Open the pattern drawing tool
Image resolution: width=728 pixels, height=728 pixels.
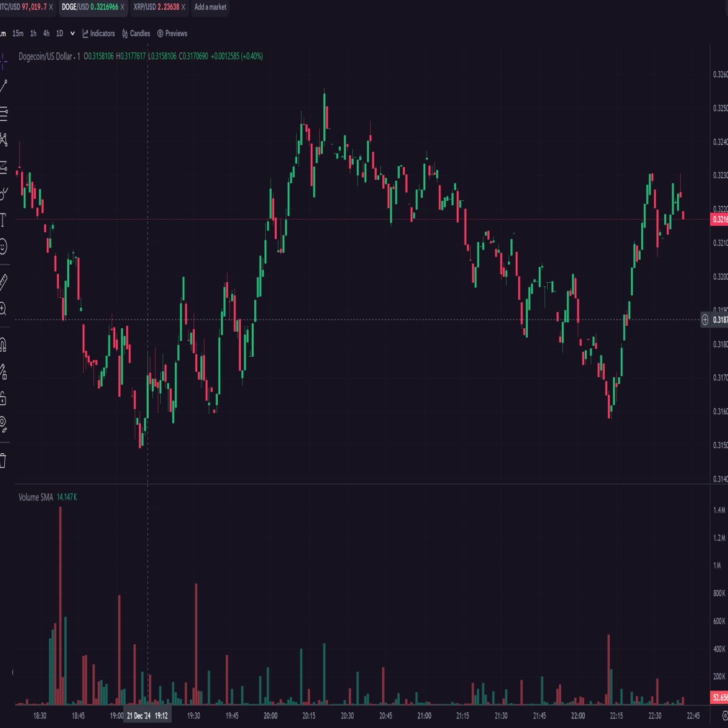pos(3,140)
